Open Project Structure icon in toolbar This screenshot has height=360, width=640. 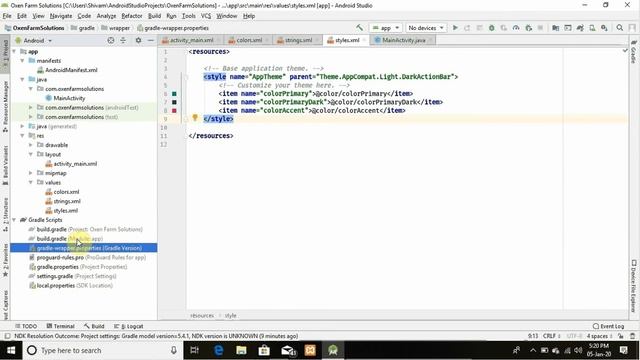tap(556, 28)
